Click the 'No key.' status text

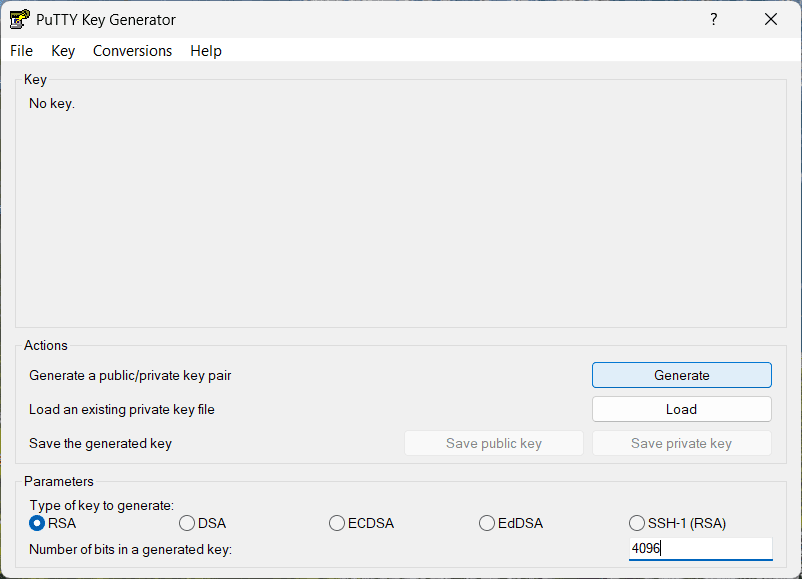click(52, 103)
